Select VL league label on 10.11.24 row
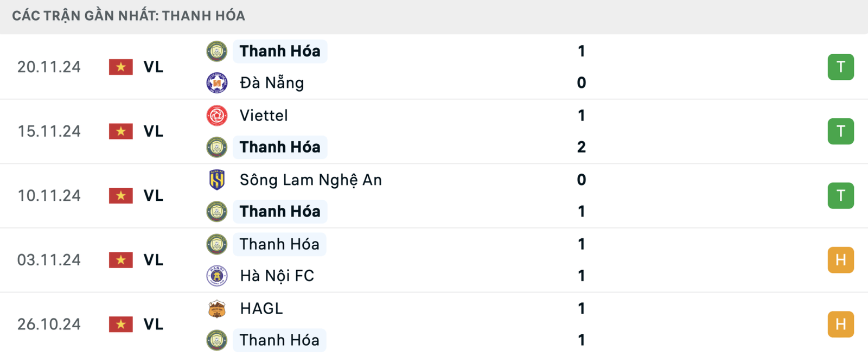The image size is (868, 356). 154,195
